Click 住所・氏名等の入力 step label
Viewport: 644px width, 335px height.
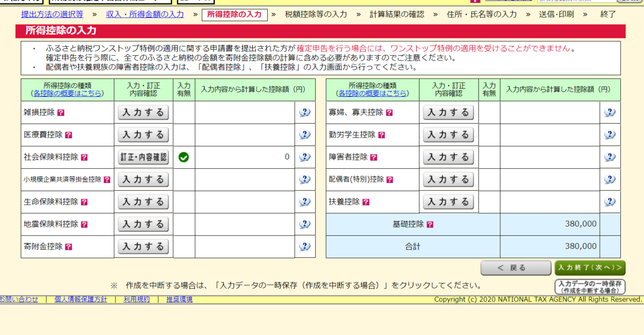point(481,14)
